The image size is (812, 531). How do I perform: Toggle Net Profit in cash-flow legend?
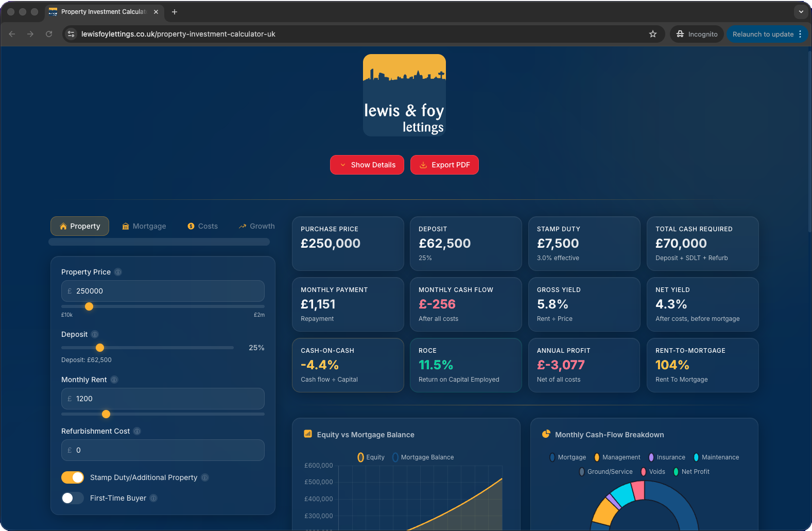(691, 472)
